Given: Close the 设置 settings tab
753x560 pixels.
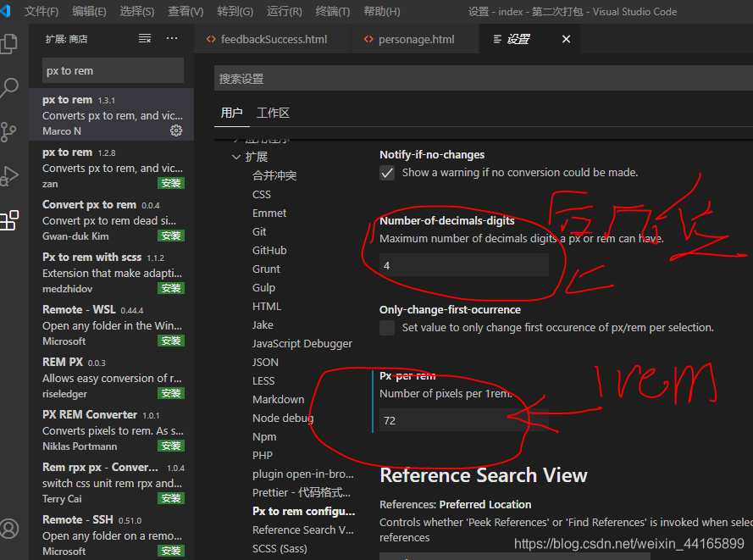Looking at the screenshot, I should (566, 39).
